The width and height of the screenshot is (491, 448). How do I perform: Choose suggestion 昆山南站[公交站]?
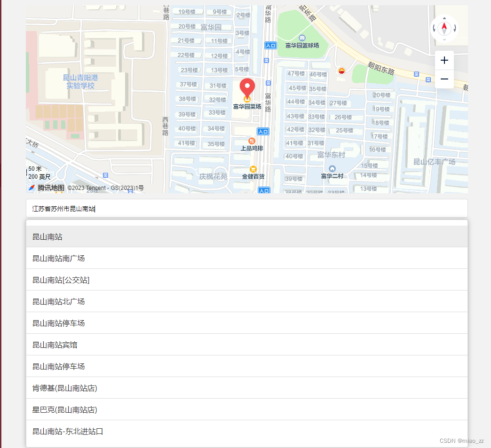pos(247,280)
